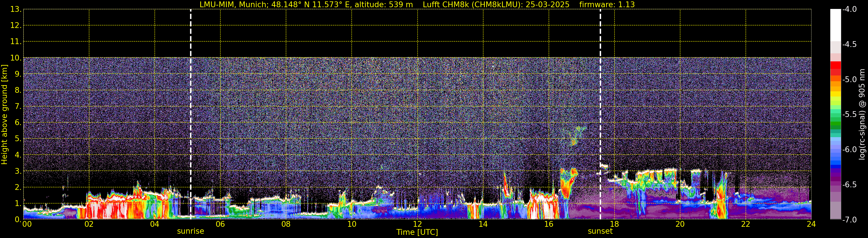868x238 pixels.
Task: Click the '10' time tick label on the time axis
Action: [x=352, y=224]
